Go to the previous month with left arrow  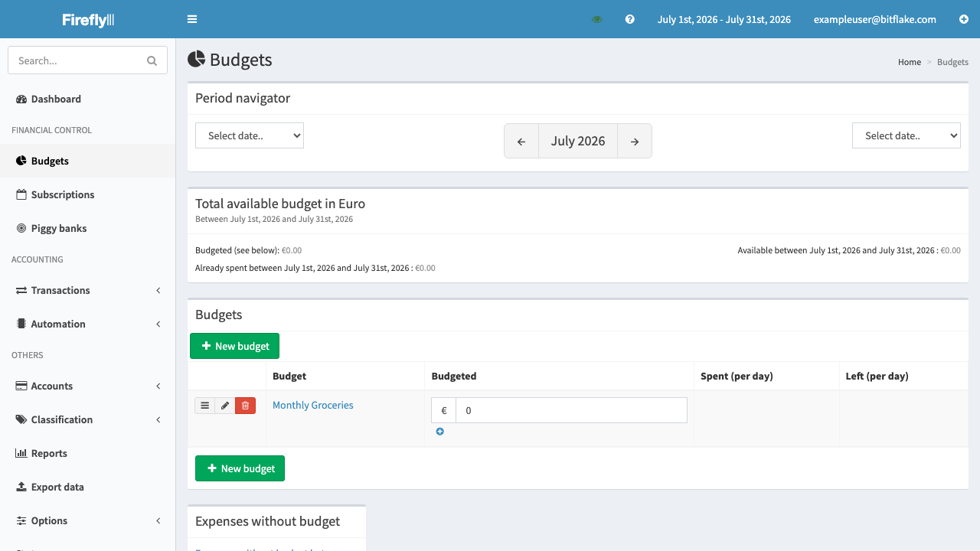521,141
